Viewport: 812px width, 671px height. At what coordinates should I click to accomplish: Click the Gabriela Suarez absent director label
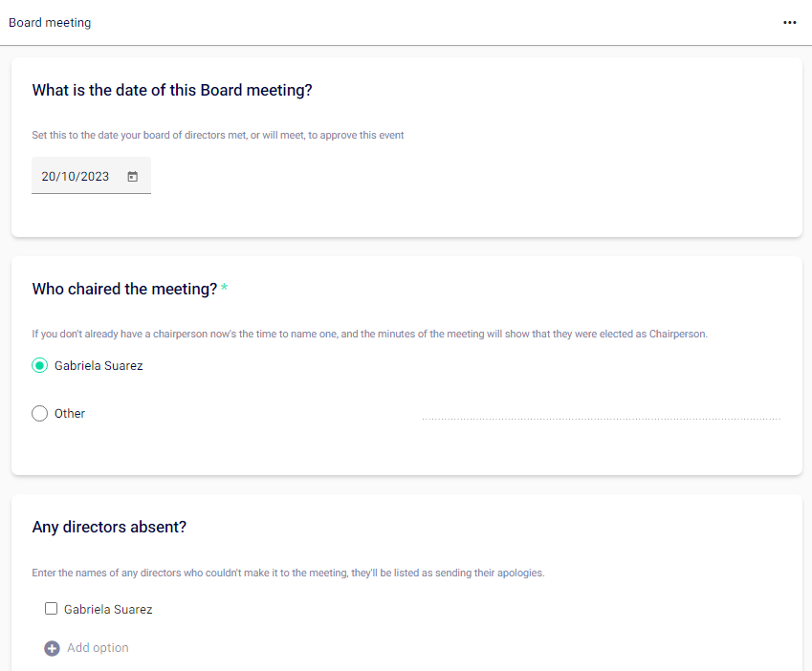(x=108, y=609)
